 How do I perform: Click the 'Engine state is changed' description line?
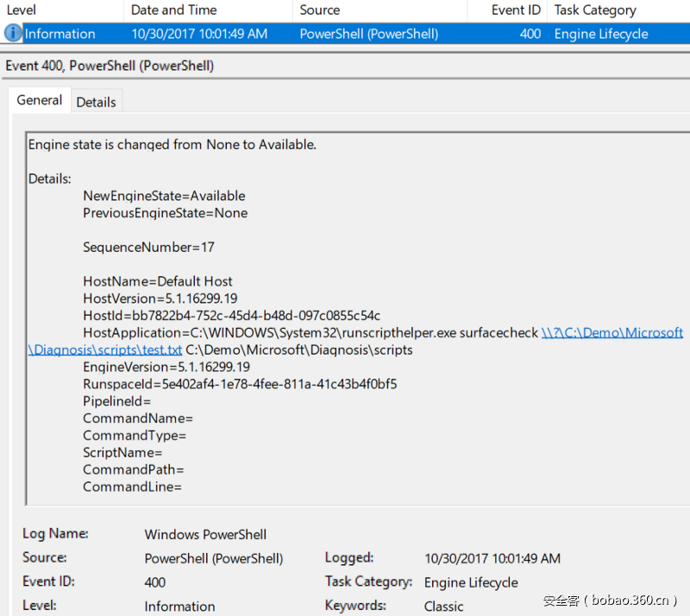[x=172, y=144]
